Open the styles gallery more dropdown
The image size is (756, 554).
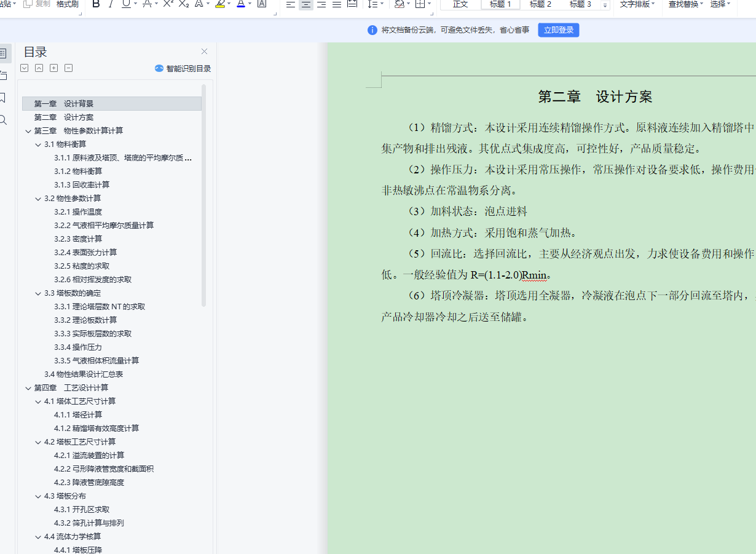[606, 6]
